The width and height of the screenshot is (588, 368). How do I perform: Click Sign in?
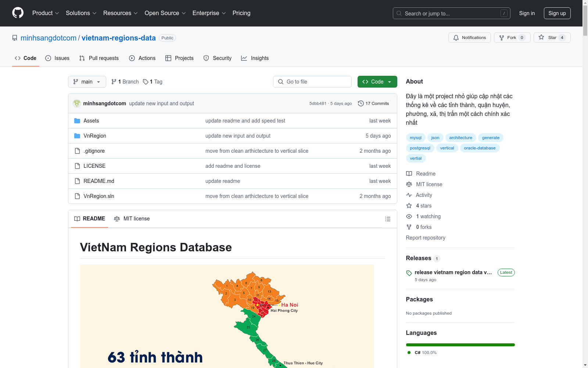point(527,13)
